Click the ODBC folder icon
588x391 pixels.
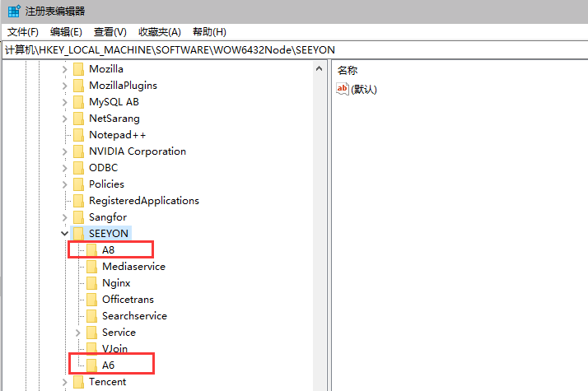pyautogui.click(x=79, y=168)
